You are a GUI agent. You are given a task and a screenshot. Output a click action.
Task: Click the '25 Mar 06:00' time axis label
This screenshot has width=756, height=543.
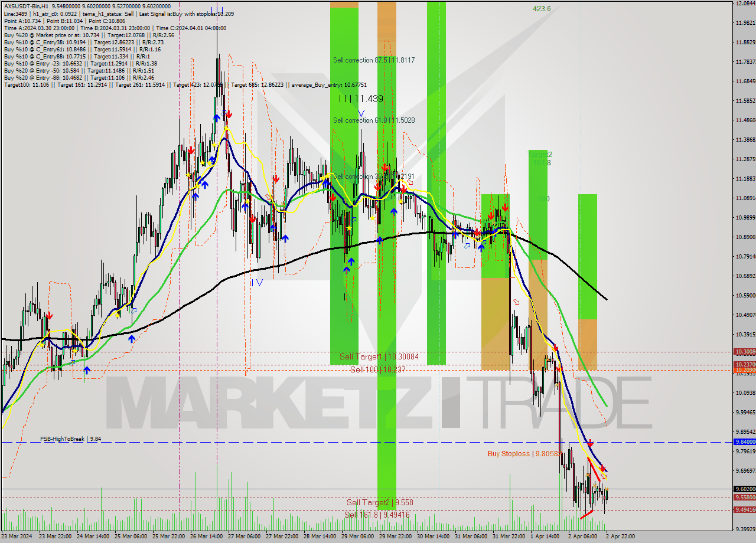pos(131,537)
